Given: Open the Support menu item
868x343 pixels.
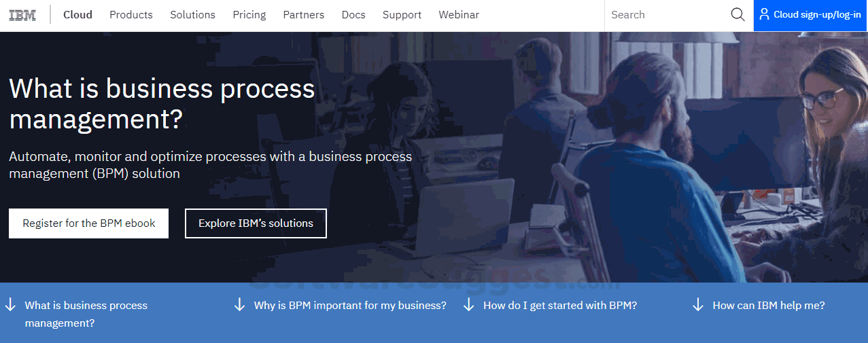Looking at the screenshot, I should pyautogui.click(x=402, y=15).
